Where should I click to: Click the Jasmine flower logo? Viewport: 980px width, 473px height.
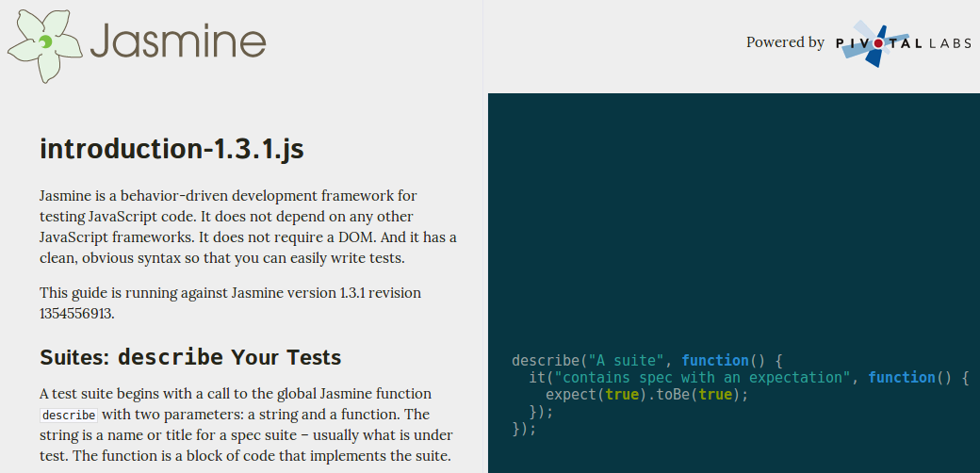45,46
